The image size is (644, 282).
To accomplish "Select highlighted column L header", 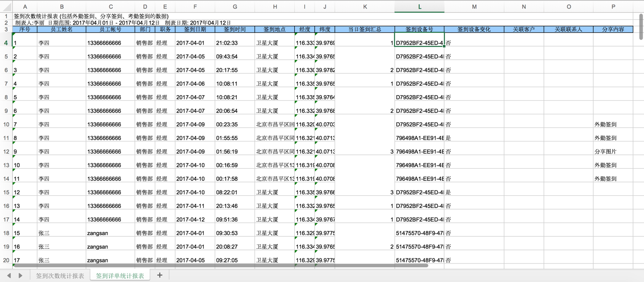I will coord(420,7).
